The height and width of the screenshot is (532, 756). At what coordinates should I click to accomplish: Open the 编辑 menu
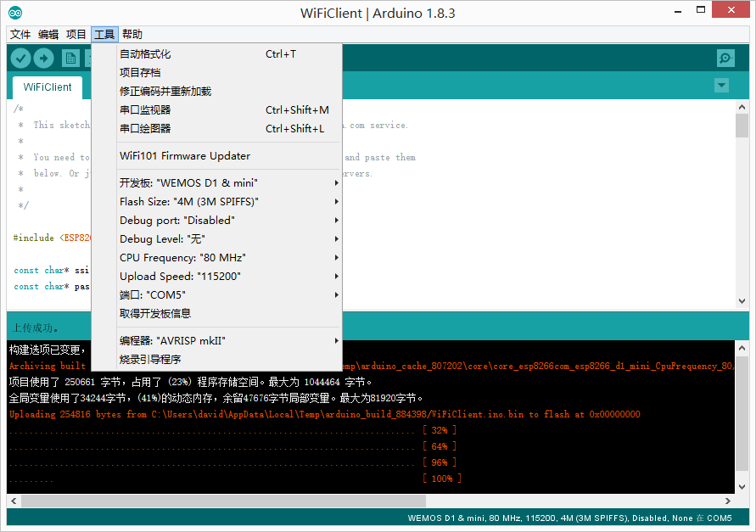(48, 34)
